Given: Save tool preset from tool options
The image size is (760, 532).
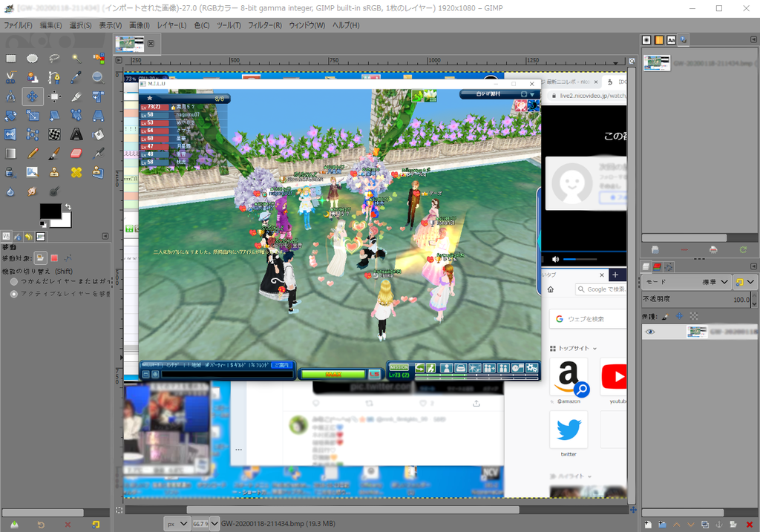Looking at the screenshot, I should 14,525.
